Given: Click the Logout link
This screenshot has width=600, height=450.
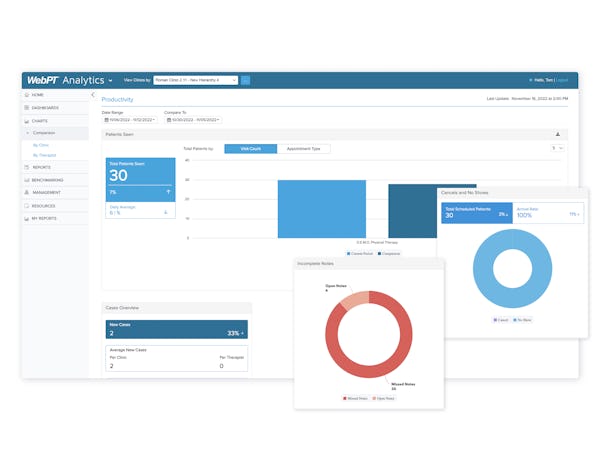Looking at the screenshot, I should coord(562,80).
